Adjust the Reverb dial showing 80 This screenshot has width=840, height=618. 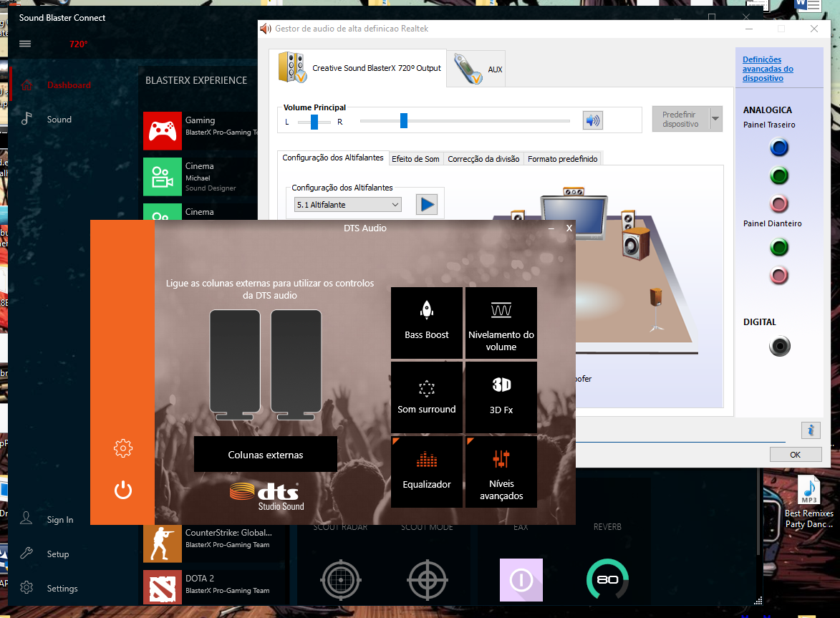point(607,579)
